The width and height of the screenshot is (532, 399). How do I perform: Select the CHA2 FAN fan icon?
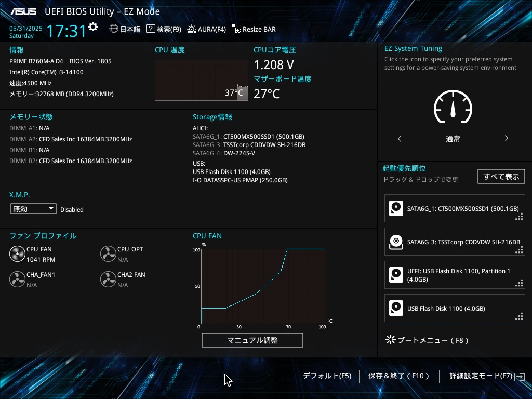[x=108, y=280]
